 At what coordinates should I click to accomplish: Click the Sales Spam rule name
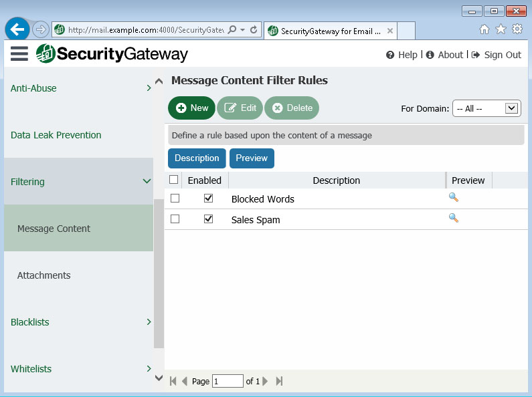[256, 220]
